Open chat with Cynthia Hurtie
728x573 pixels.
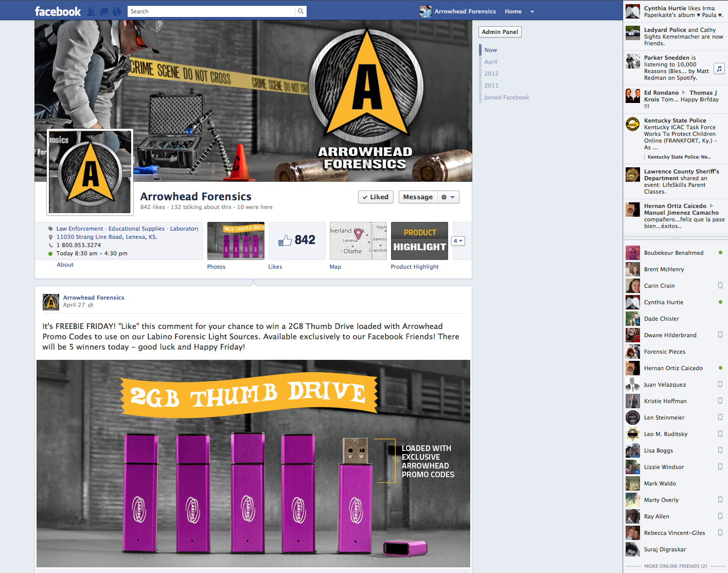[675, 302]
